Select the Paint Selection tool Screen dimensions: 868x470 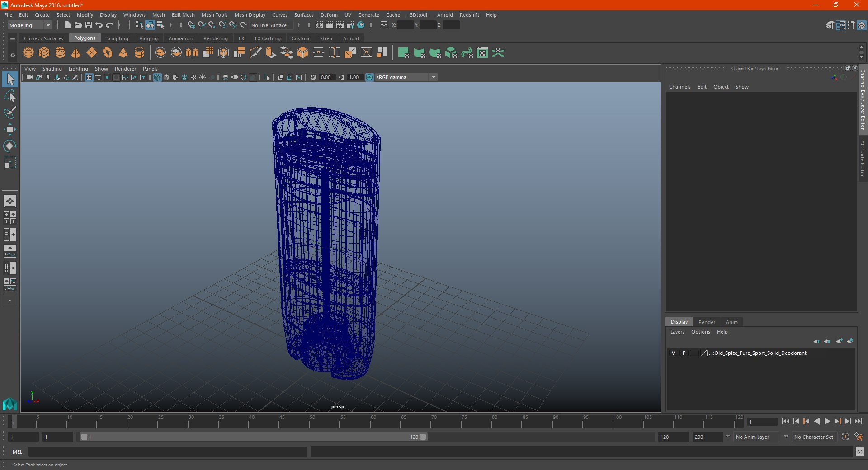pos(10,113)
